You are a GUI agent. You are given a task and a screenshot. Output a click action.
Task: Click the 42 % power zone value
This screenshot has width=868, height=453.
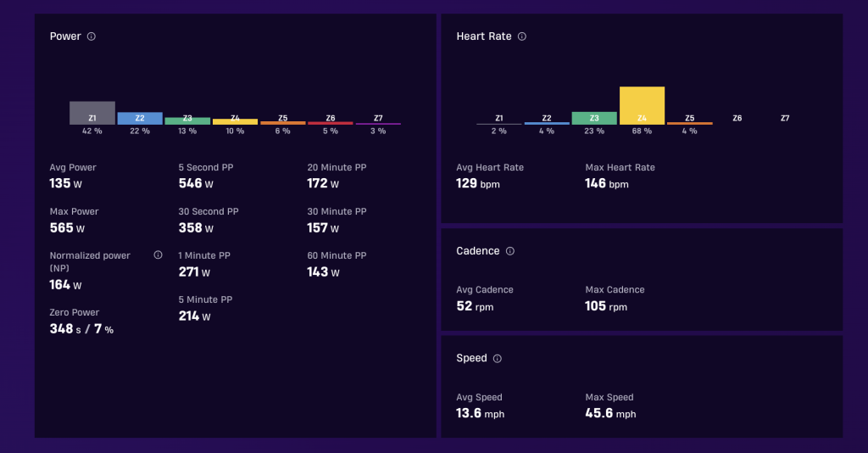(x=92, y=131)
